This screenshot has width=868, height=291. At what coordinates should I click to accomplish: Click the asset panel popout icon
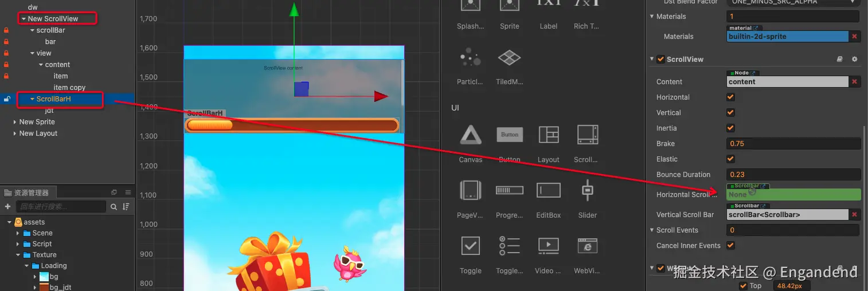click(x=114, y=192)
